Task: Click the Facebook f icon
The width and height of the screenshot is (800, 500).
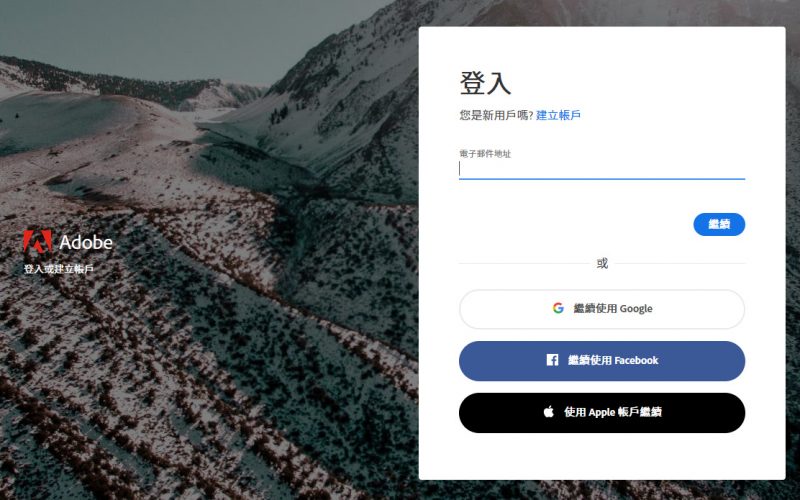Action: point(552,360)
